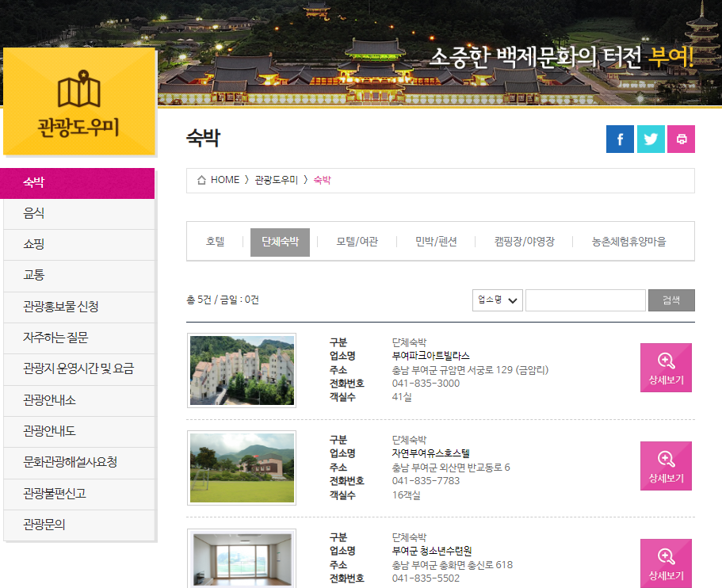Share the page on Facebook

pyautogui.click(x=620, y=139)
